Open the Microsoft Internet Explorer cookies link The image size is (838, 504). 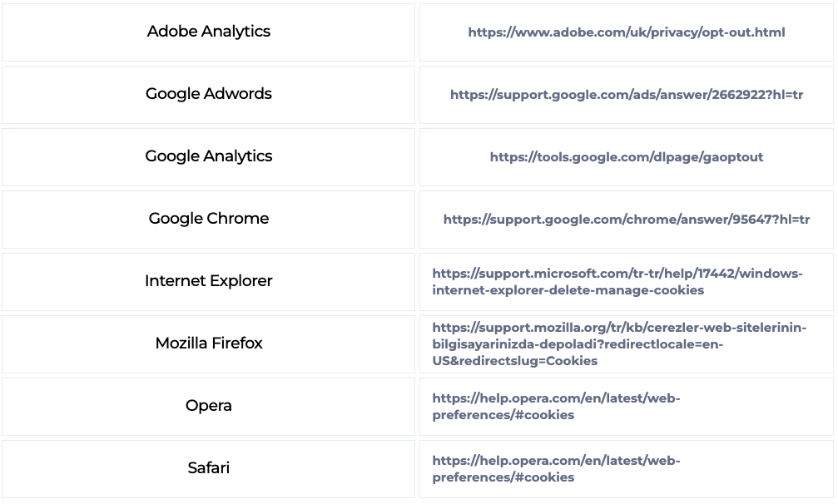click(x=617, y=282)
